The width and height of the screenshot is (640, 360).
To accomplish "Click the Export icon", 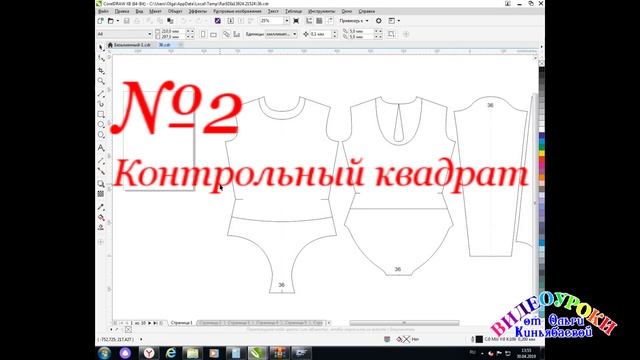I will pos(241,20).
